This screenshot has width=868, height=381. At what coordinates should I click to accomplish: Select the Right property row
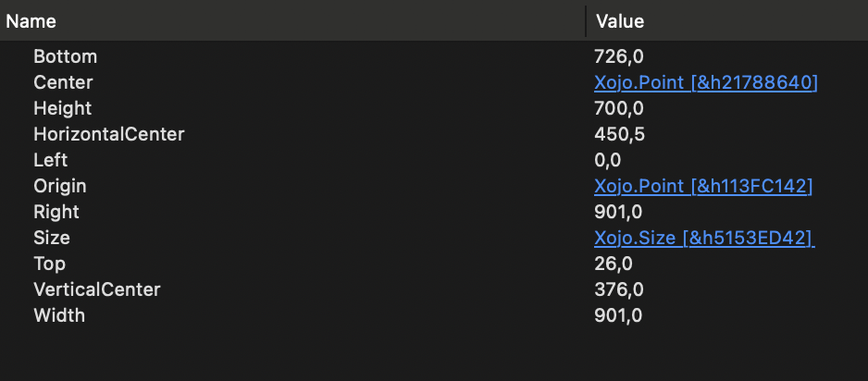tap(434, 212)
